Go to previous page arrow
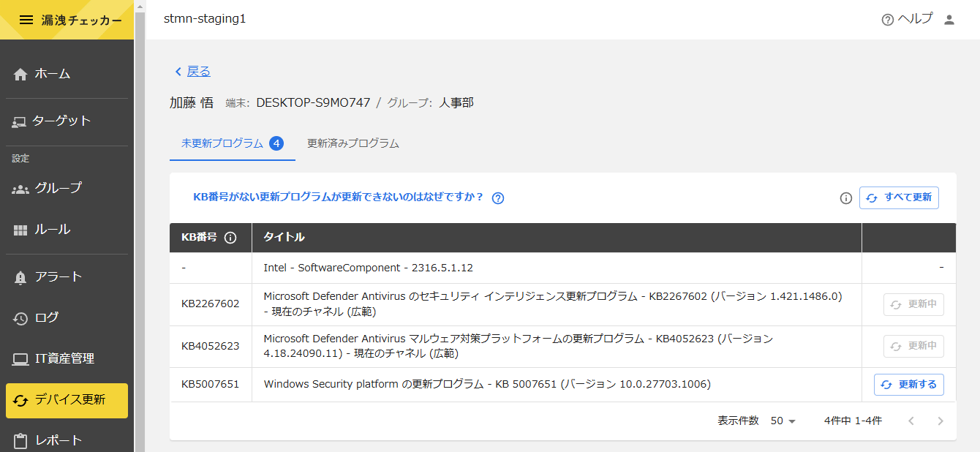 click(x=911, y=421)
